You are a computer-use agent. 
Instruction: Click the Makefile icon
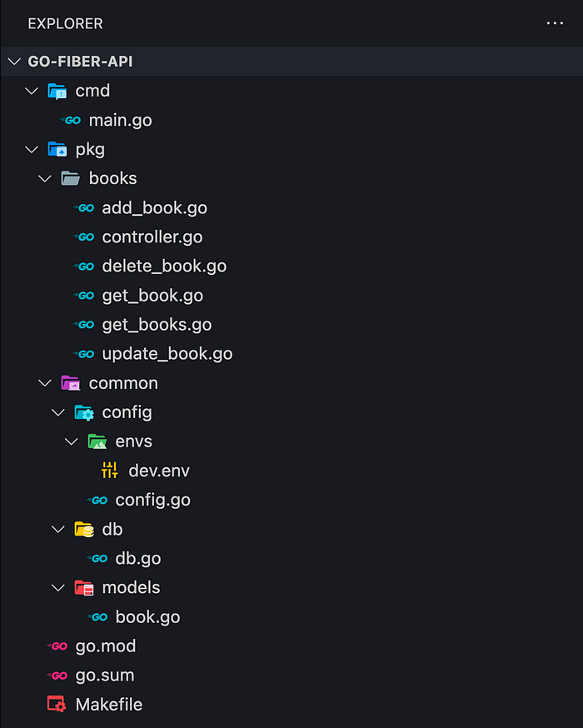click(x=57, y=705)
